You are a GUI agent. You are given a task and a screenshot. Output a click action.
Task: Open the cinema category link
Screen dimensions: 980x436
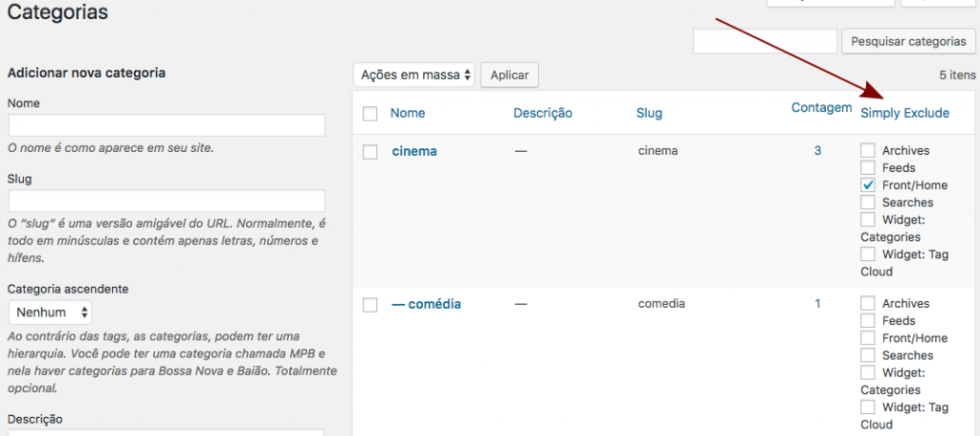414,151
